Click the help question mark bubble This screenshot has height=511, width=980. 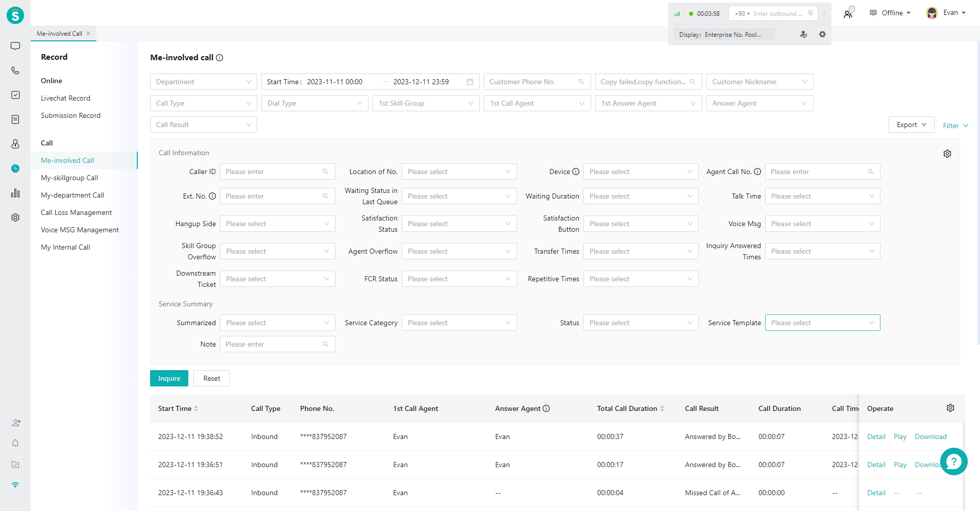(953, 461)
